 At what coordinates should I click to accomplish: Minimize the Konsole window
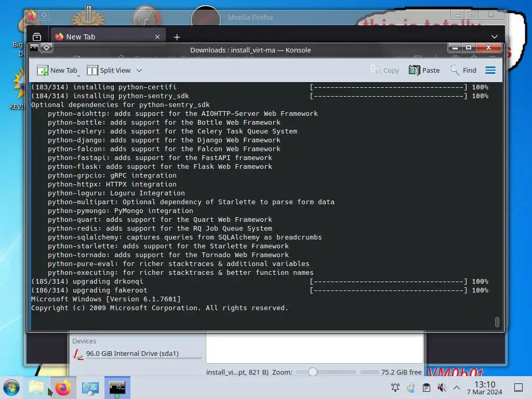pyautogui.click(x=455, y=47)
